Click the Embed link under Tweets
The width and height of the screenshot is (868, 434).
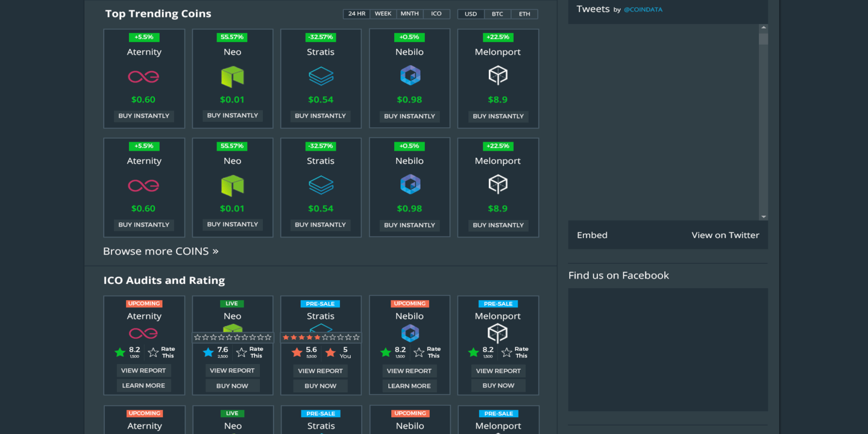(592, 235)
